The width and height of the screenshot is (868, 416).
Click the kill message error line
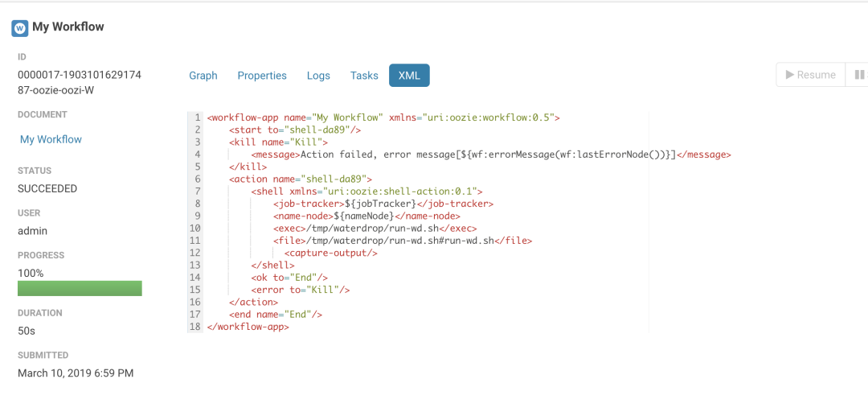coord(491,154)
